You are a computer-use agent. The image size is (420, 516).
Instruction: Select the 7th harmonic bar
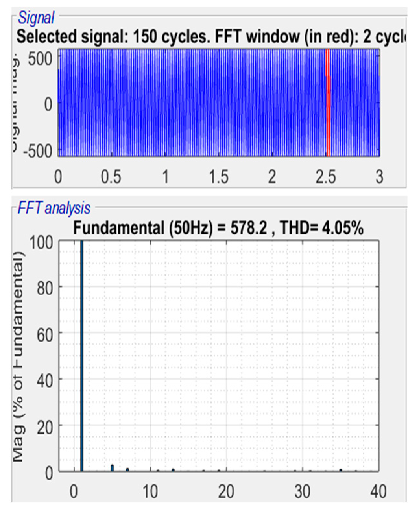pos(127,469)
